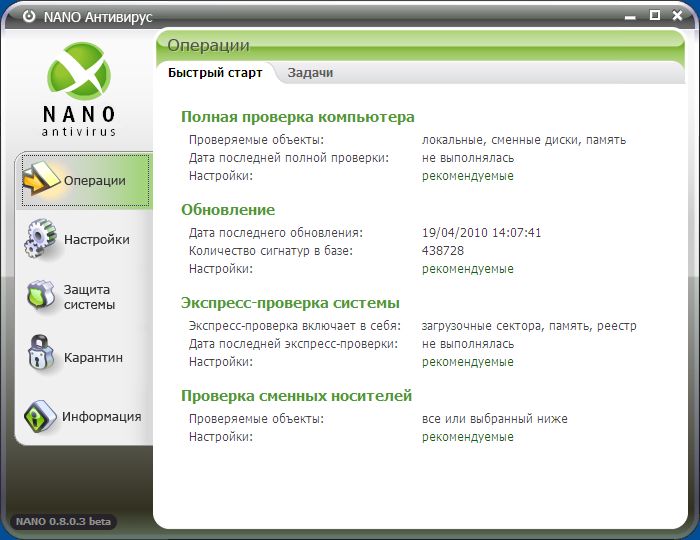
Task: Click label Дата последней экспресс-проверки
Action: click(293, 344)
